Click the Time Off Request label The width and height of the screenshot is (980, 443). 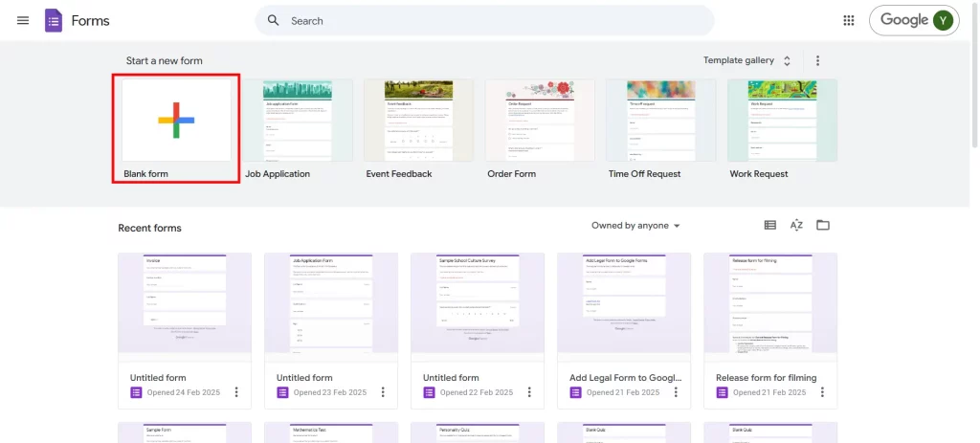(644, 174)
